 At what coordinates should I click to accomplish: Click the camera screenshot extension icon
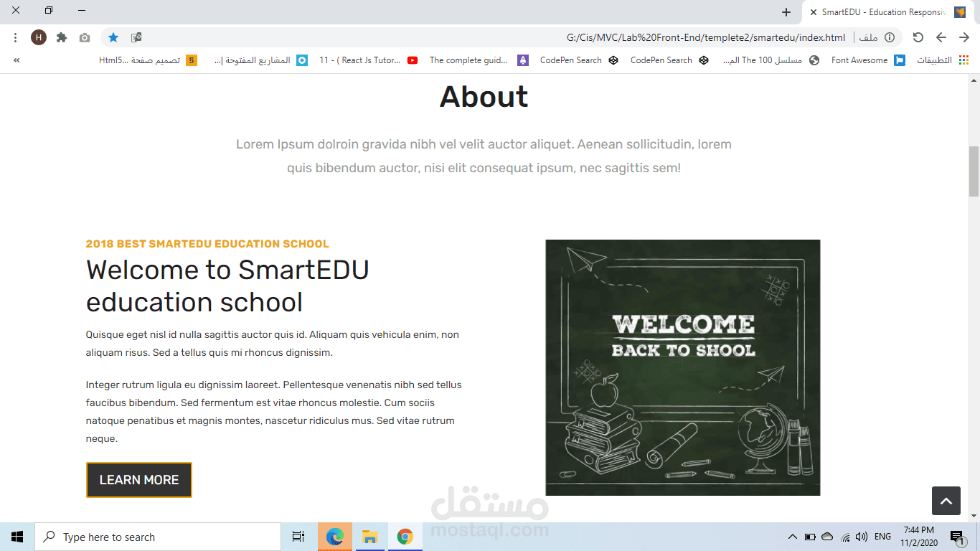(x=85, y=37)
